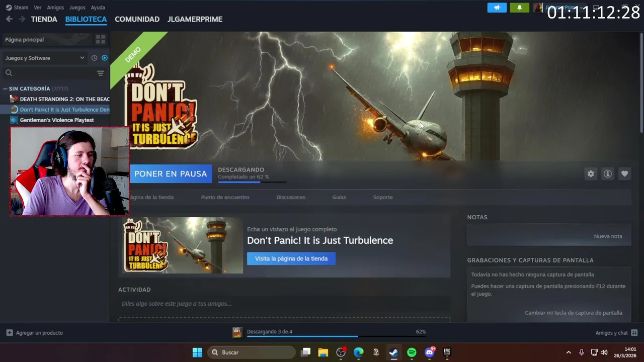644x362 pixels.
Task: Add game to favorites heart icon
Action: click(x=624, y=173)
